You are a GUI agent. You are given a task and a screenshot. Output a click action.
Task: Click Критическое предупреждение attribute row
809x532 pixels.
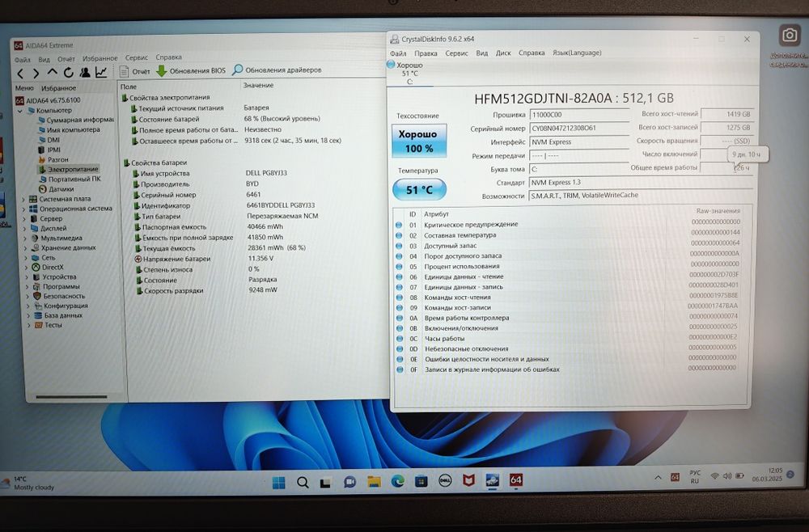point(568,224)
